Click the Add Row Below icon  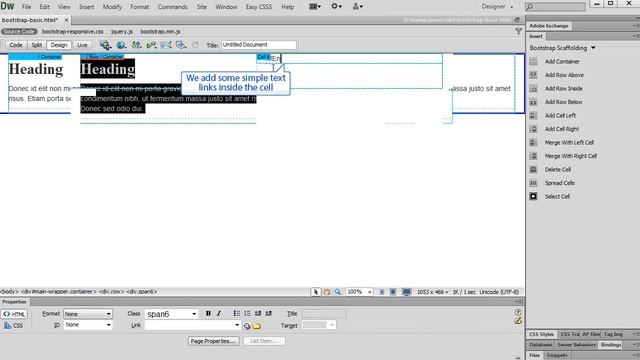[533, 102]
